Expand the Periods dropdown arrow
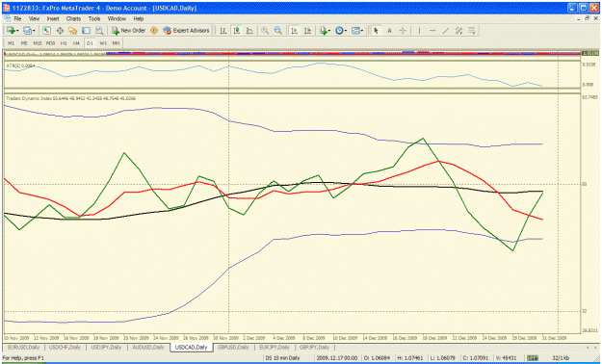Image resolution: width=602 pixels, height=364 pixels. click(346, 31)
